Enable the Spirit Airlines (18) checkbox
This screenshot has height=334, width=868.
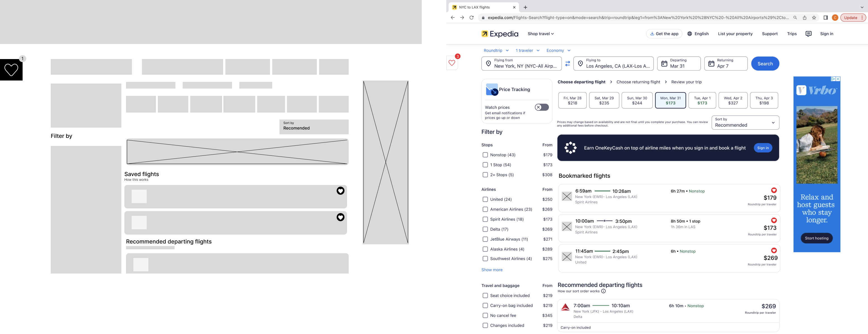[x=485, y=219]
